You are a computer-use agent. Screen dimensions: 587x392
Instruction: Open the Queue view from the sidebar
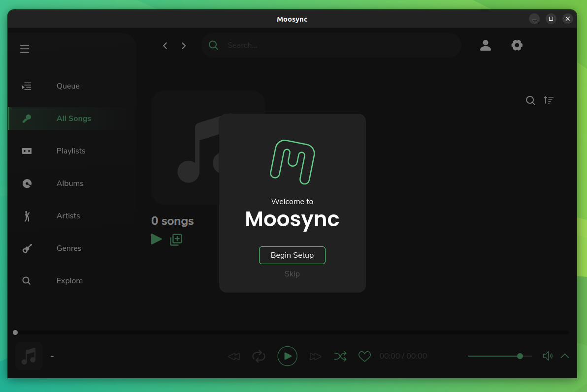coord(27,86)
